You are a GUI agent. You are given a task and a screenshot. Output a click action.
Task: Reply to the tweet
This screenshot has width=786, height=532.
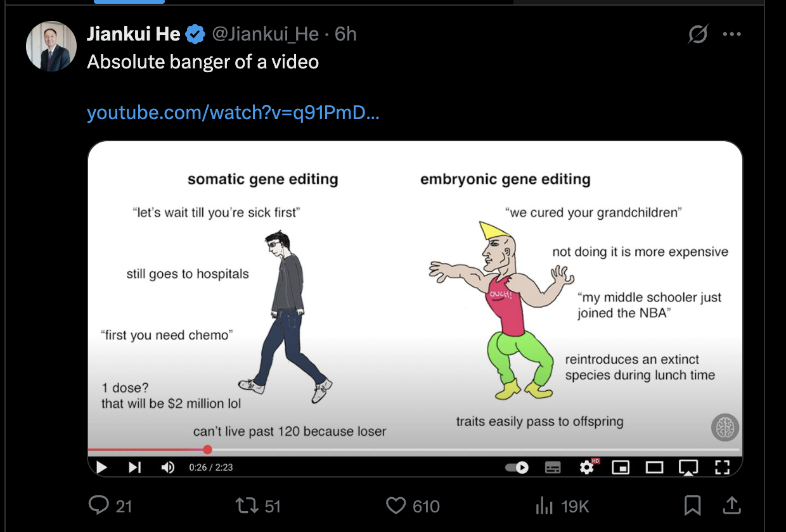110,505
